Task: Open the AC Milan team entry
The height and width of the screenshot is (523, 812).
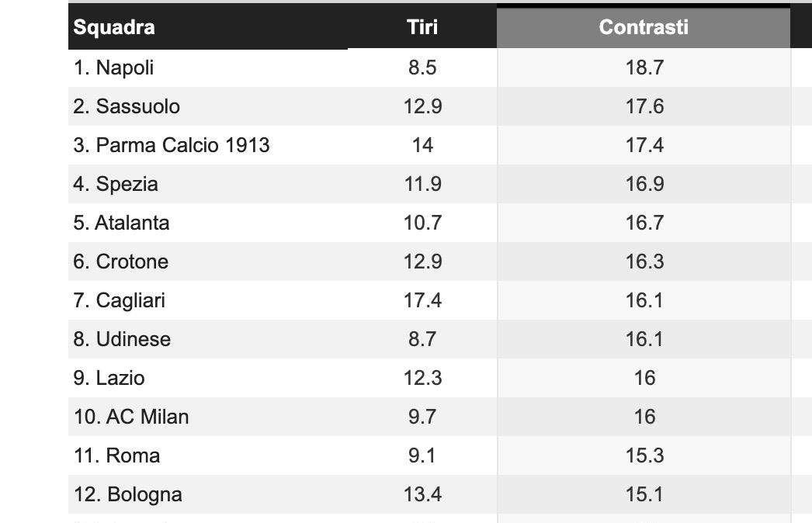Action: pyautogui.click(x=131, y=417)
